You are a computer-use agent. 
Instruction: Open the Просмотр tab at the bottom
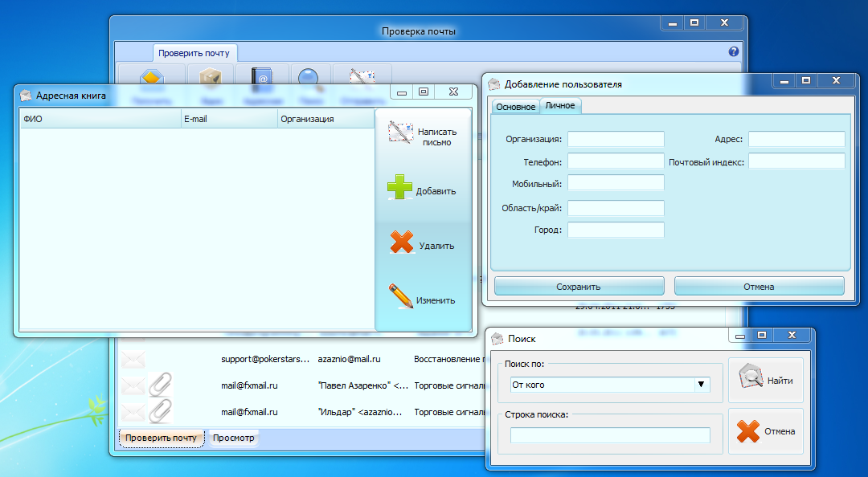coord(233,438)
